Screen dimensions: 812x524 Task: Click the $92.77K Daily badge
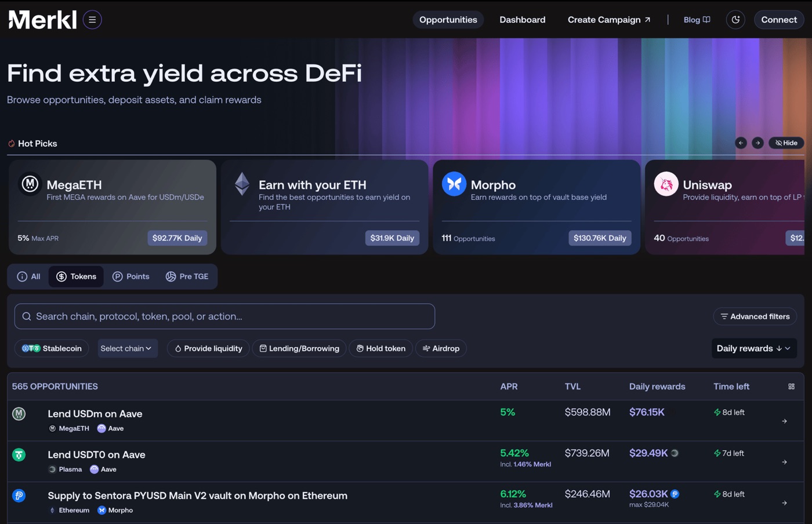[177, 238]
